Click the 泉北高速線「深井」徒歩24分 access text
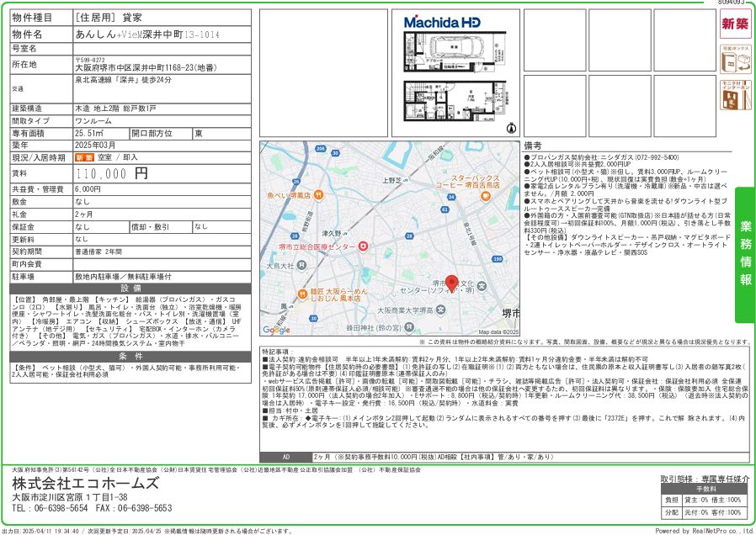 click(x=123, y=80)
